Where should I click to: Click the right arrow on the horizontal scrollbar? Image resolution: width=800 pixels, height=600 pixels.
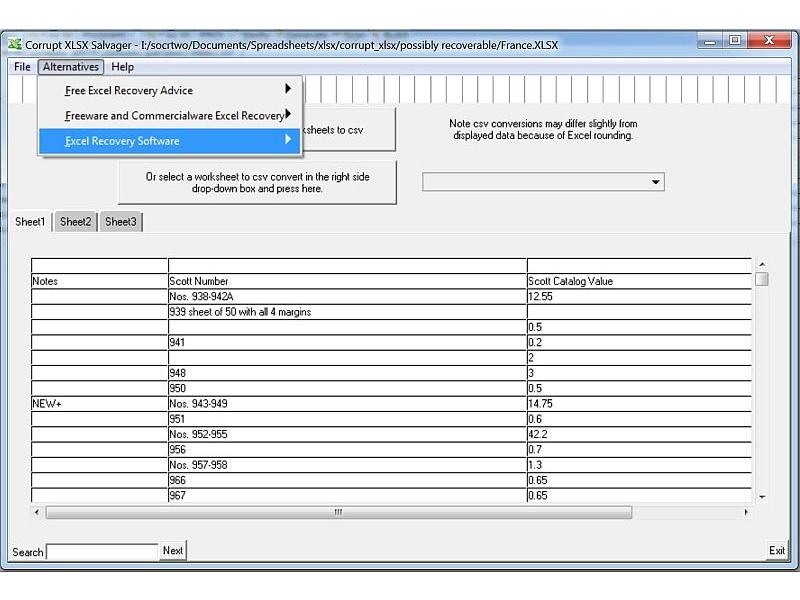tap(744, 513)
